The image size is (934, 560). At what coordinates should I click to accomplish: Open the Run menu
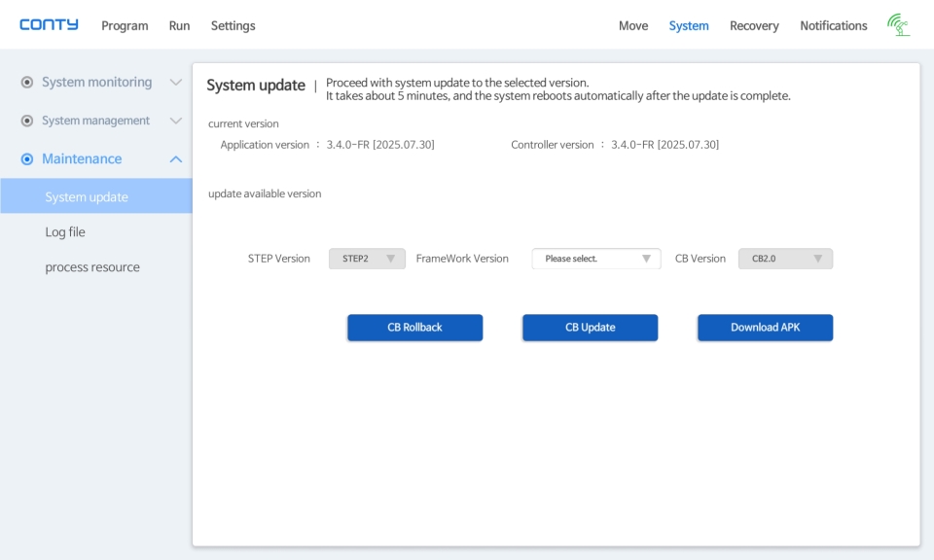coord(179,25)
